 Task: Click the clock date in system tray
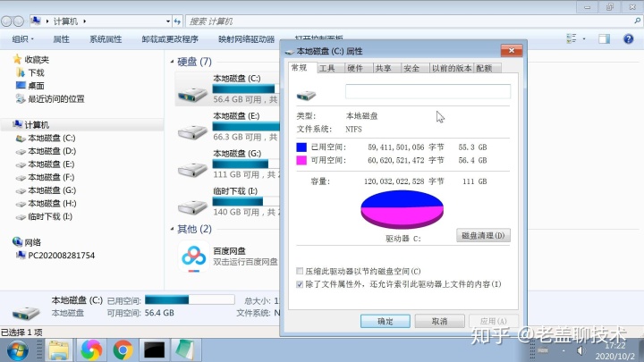(x=614, y=351)
